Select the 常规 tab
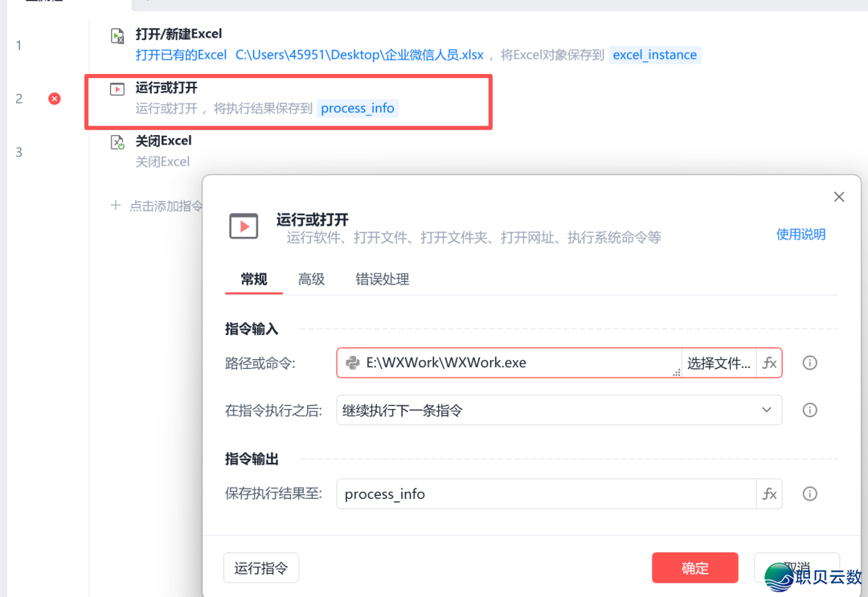Screen dimensions: 868x597 coord(253,279)
